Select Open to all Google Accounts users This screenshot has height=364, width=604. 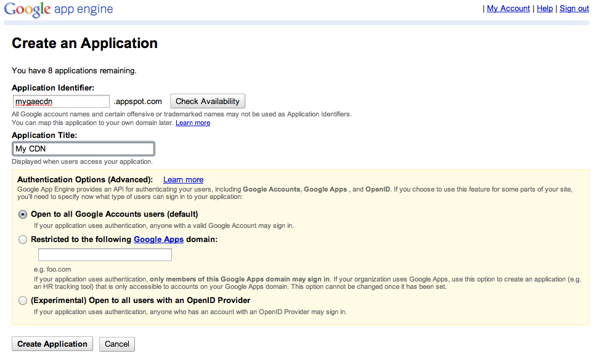23,214
